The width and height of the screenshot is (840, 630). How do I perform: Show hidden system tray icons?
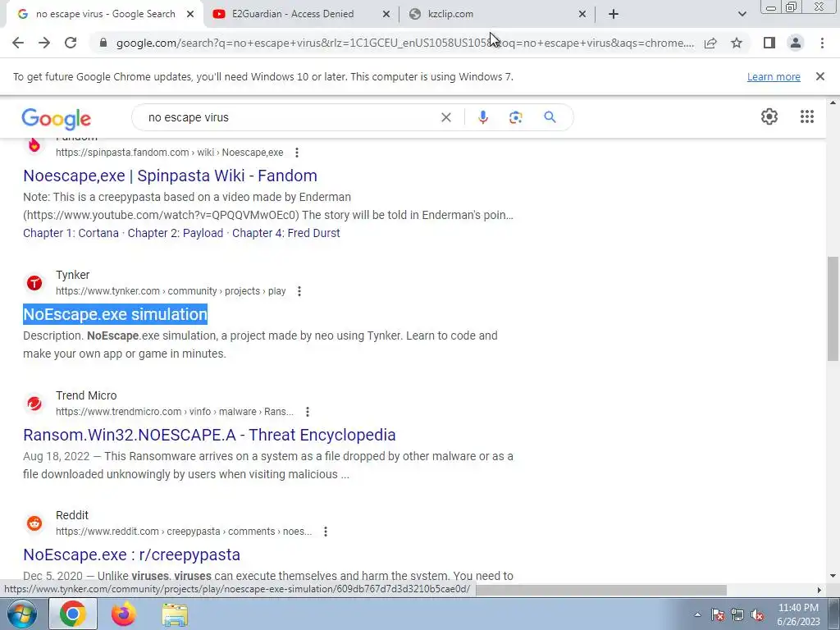click(x=697, y=614)
